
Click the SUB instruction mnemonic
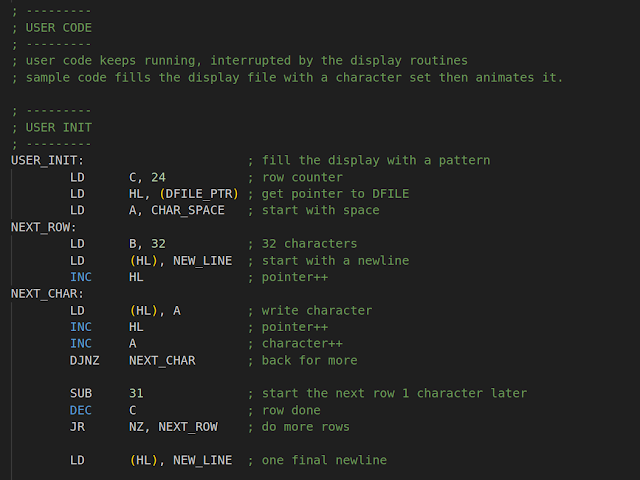[x=82, y=393]
